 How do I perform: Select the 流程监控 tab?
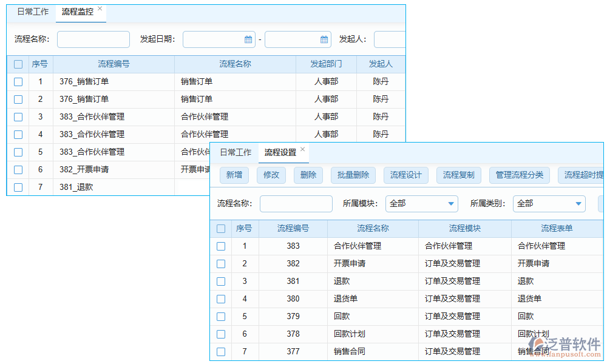pyautogui.click(x=78, y=11)
